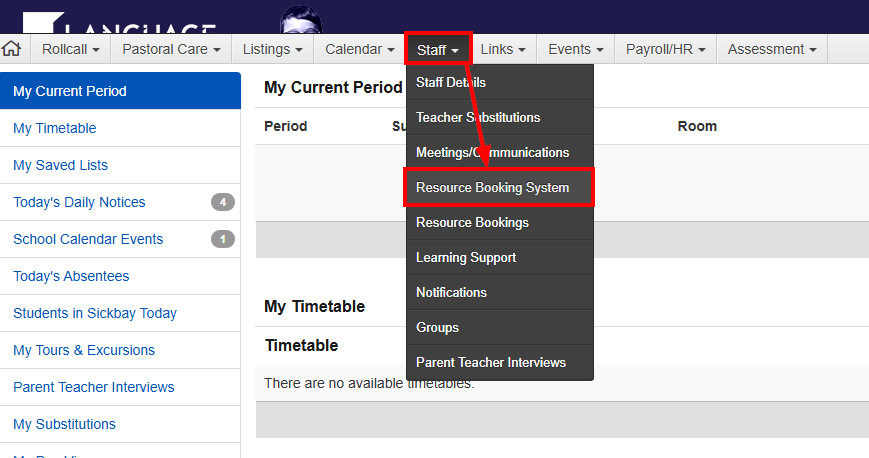The image size is (869, 458).
Task: Select Teacher Substitutions menu entry
Action: pos(478,118)
